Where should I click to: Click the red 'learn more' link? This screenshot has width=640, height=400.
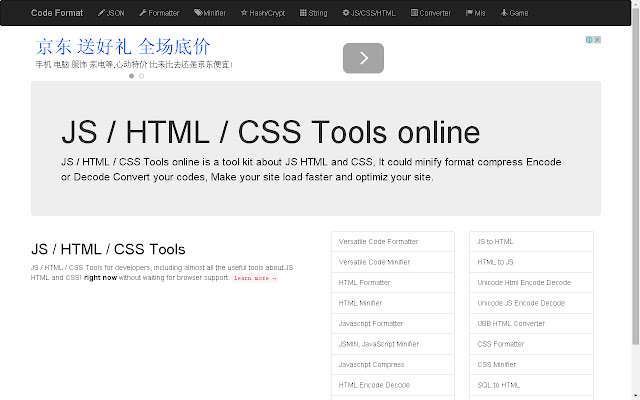click(x=255, y=278)
